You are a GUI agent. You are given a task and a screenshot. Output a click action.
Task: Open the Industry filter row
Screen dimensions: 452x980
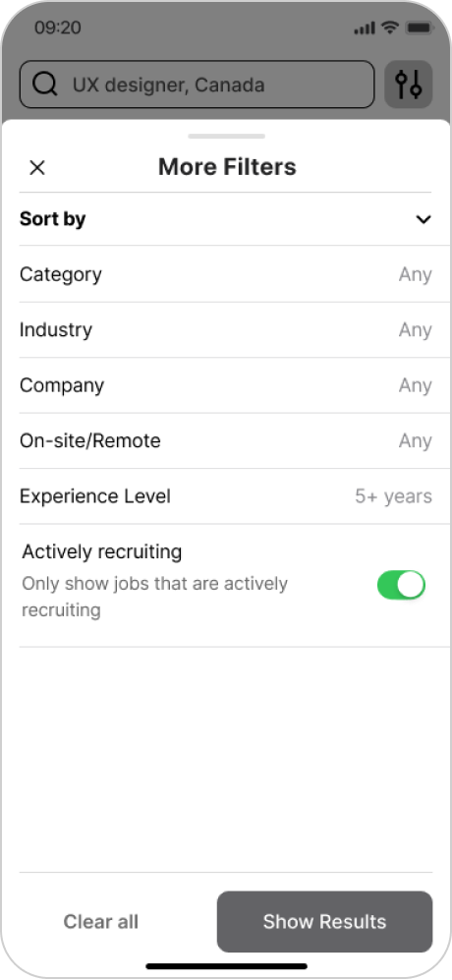click(226, 330)
